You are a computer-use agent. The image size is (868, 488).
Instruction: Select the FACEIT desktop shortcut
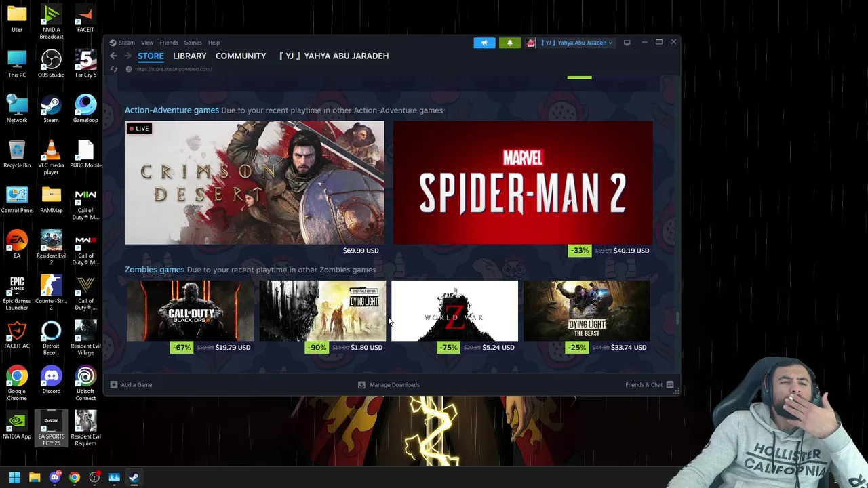[85, 18]
